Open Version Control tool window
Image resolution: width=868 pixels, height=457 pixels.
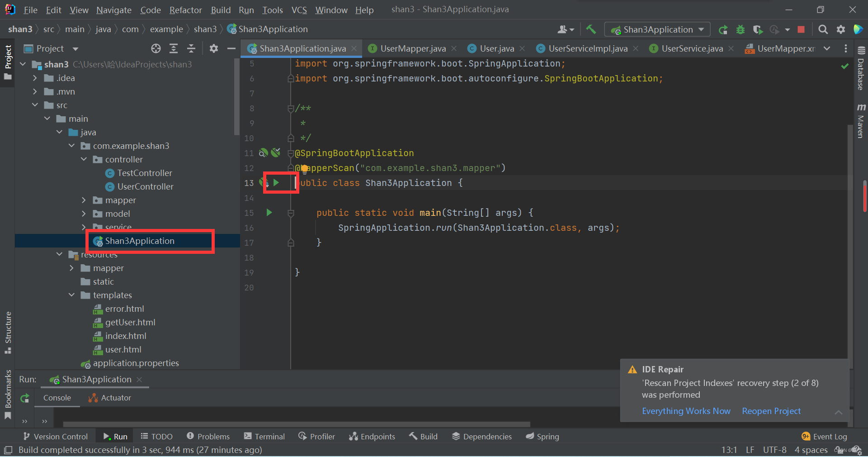[56, 436]
